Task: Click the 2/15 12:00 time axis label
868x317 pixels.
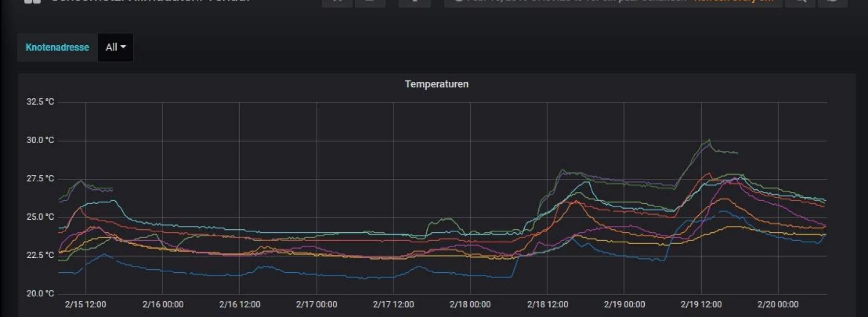Action: (x=85, y=304)
